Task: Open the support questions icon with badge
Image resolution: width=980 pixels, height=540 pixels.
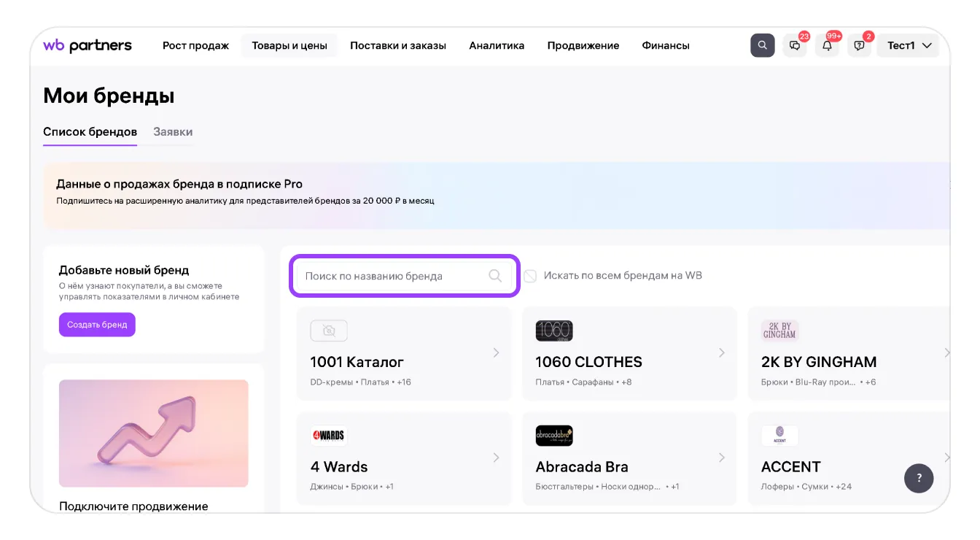Action: pos(859,45)
